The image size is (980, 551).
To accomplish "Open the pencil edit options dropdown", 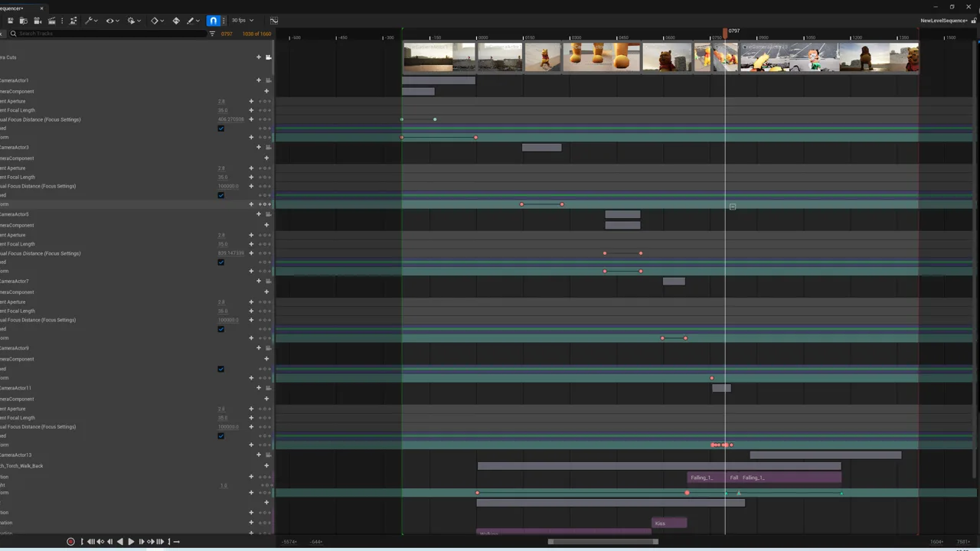I will click(x=192, y=21).
